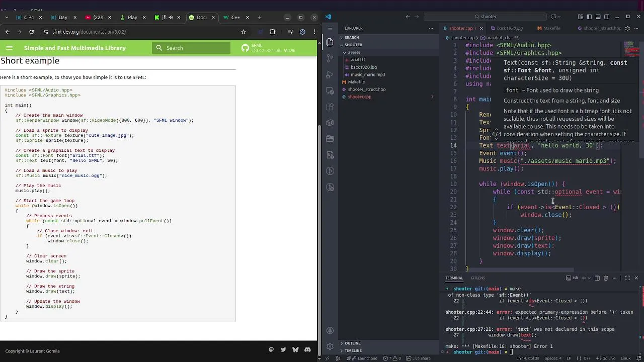Click the SFML site Search field
This screenshot has height=362, width=644.
coord(191,48)
